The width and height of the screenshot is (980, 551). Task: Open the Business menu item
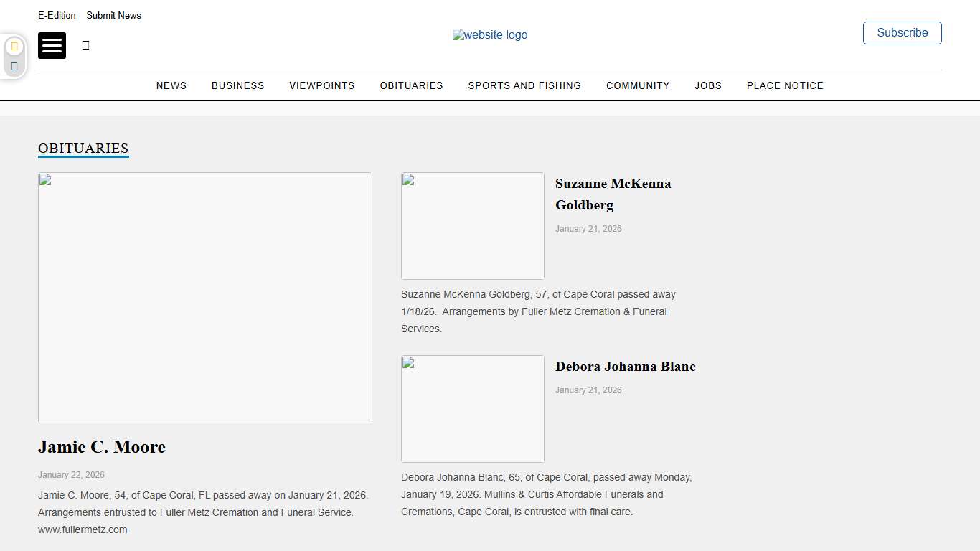[237, 85]
